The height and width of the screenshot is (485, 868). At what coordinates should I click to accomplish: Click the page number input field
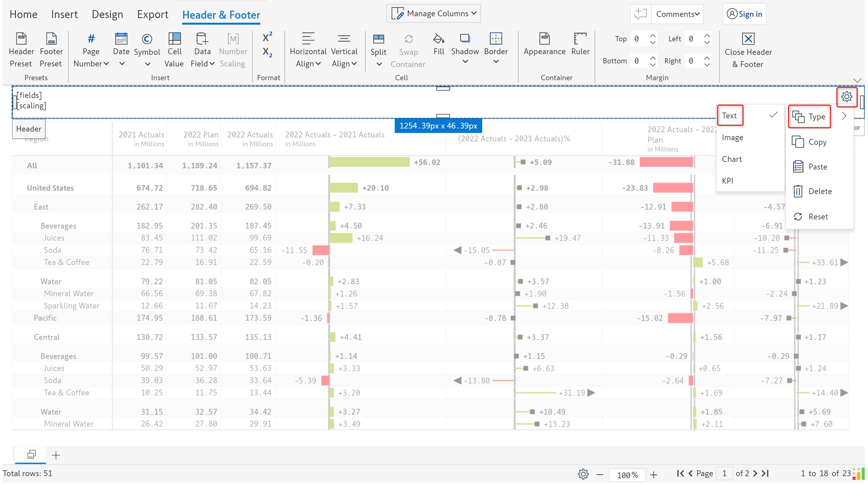click(724, 473)
